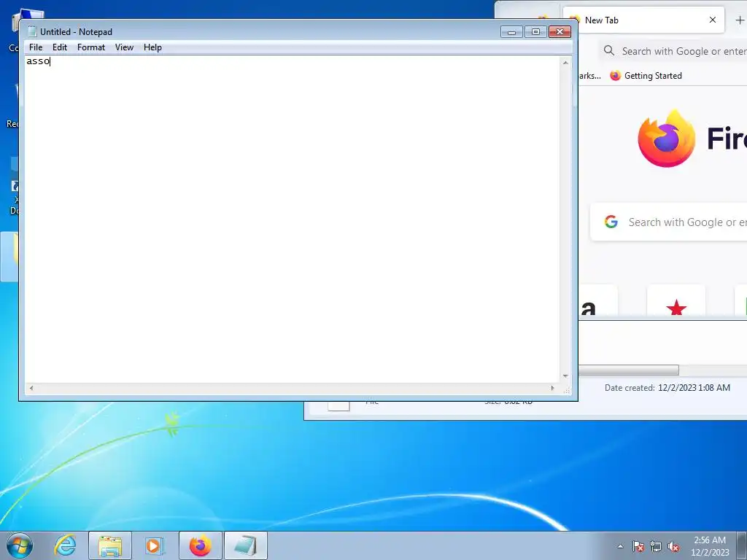Image resolution: width=747 pixels, height=560 pixels.
Task: Click the network icon in system tray
Action: click(656, 546)
